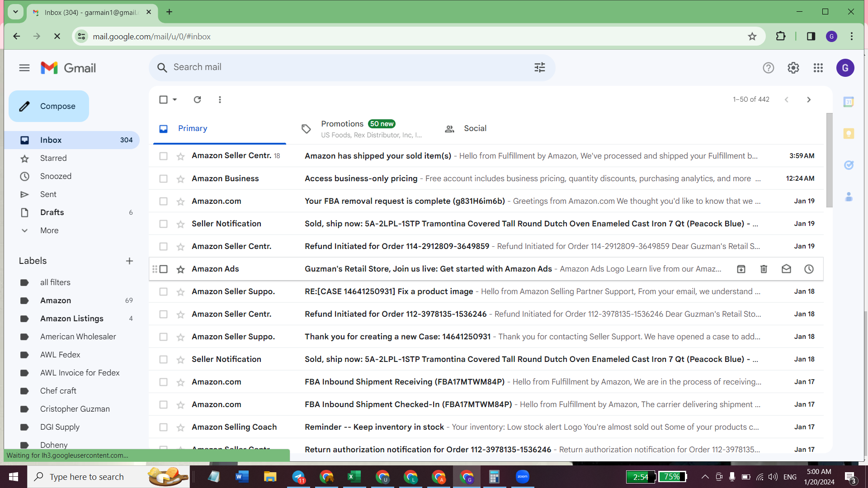
Task: Star the Amazon Selling Coach email
Action: click(x=180, y=427)
